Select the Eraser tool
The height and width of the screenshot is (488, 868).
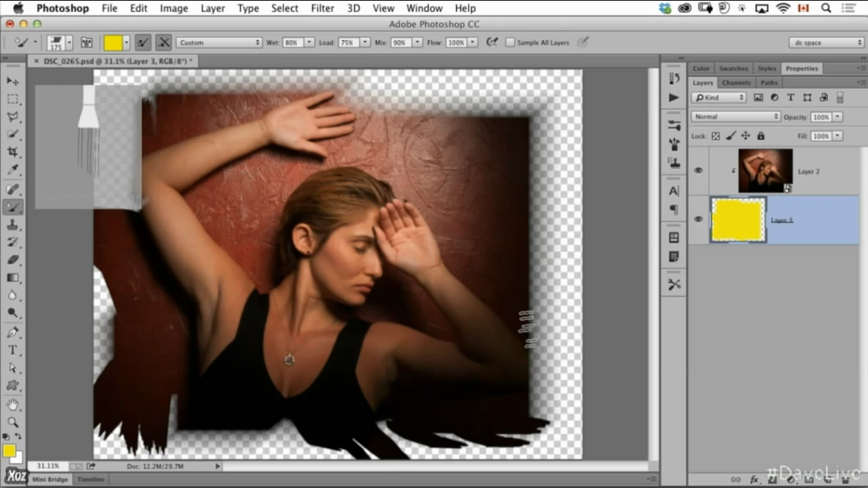tap(13, 260)
